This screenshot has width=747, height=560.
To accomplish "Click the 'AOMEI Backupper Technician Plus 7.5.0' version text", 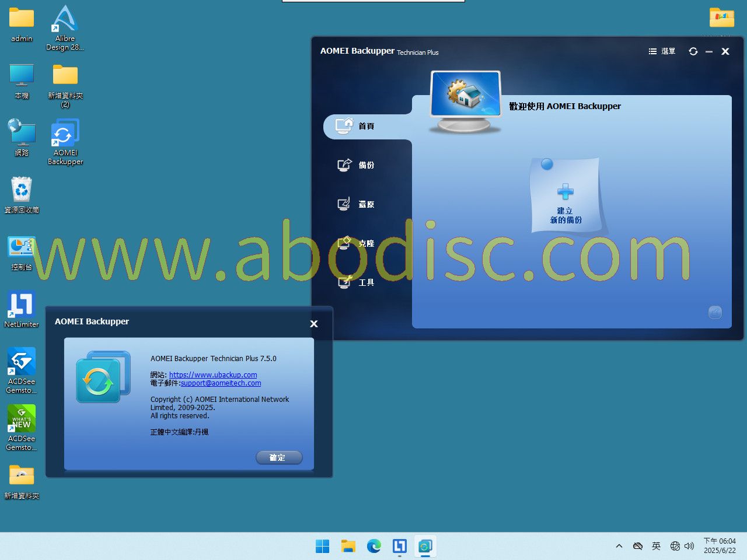I will 214,359.
